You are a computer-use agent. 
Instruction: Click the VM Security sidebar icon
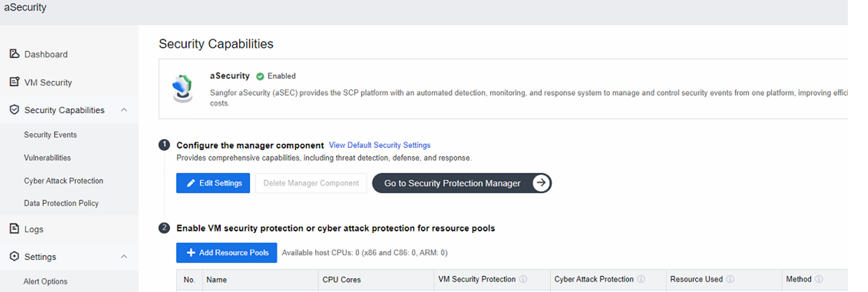click(14, 82)
